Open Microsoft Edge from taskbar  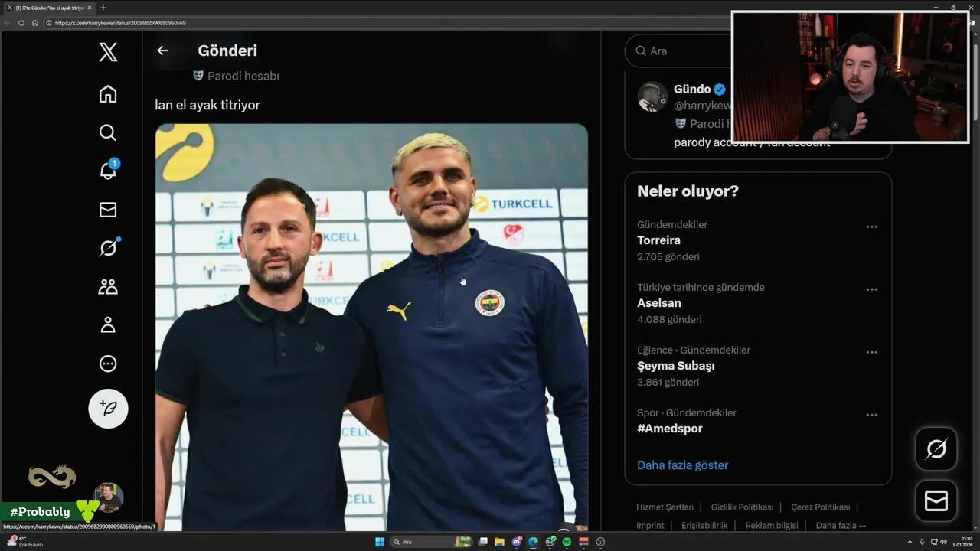[533, 542]
